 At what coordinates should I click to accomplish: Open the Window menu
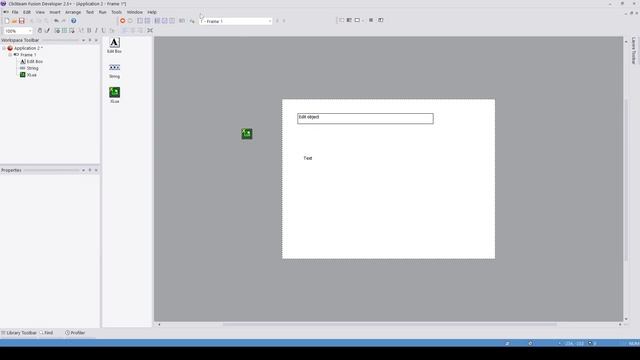pyautogui.click(x=135, y=12)
